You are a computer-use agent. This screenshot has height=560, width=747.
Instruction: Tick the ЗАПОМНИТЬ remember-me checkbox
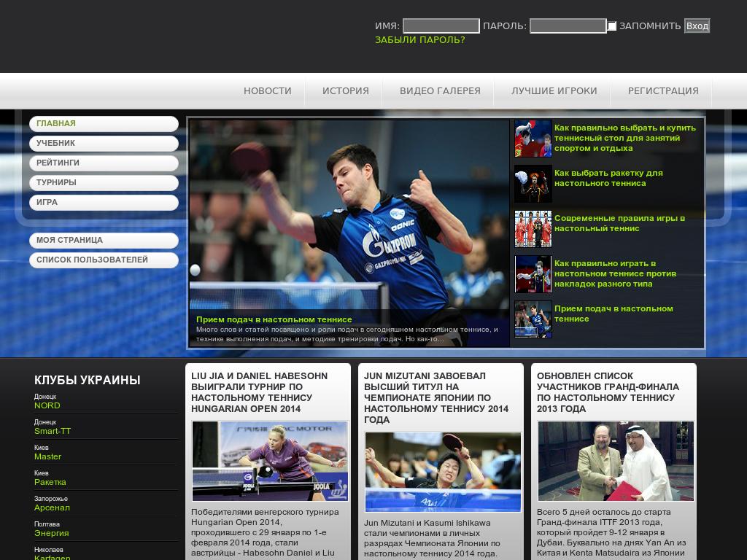pos(612,26)
